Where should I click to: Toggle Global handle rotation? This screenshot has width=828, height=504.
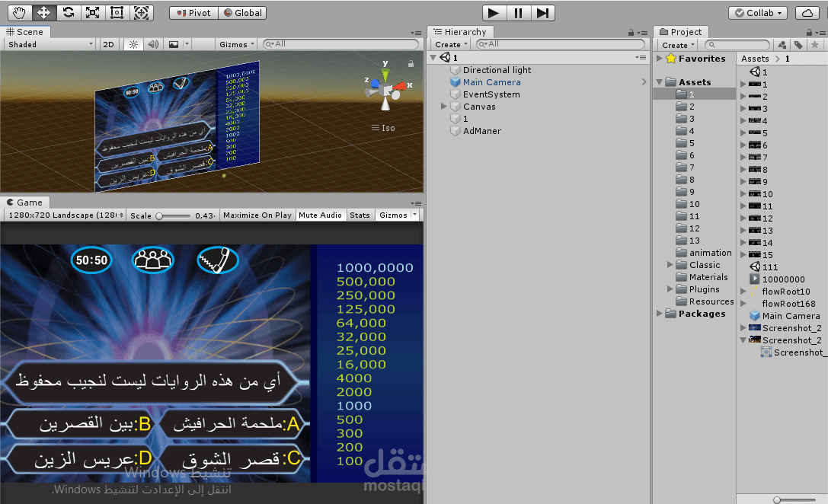(242, 13)
